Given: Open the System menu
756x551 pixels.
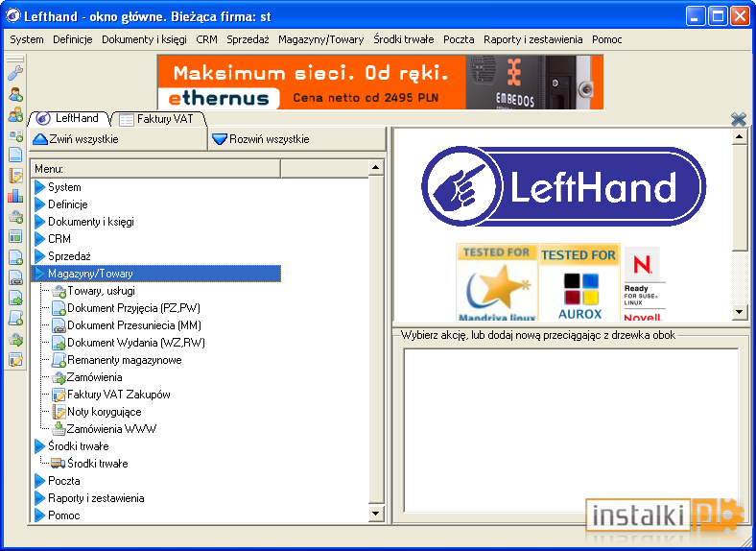Looking at the screenshot, I should coord(27,39).
